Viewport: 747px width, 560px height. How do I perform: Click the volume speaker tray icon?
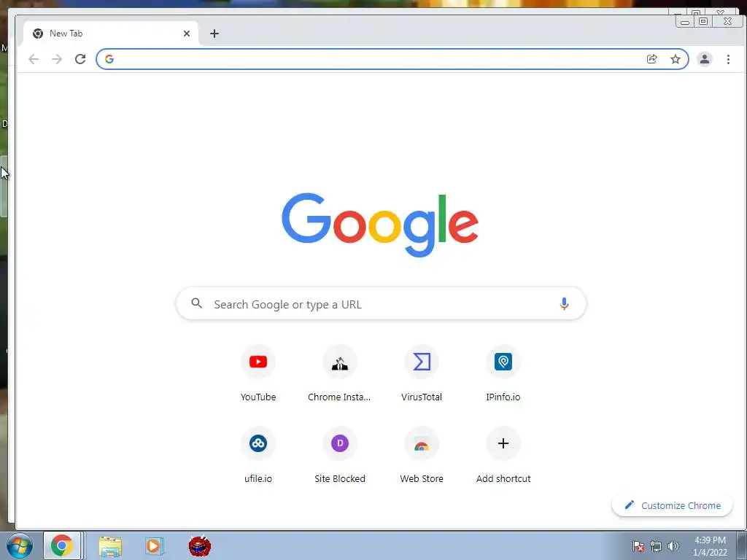[x=673, y=546]
